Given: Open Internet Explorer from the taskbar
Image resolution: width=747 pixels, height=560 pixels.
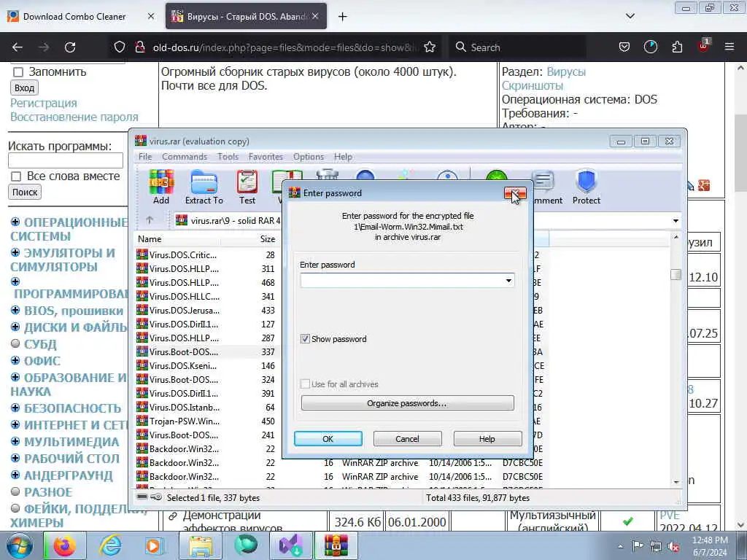Looking at the screenshot, I should [110, 545].
